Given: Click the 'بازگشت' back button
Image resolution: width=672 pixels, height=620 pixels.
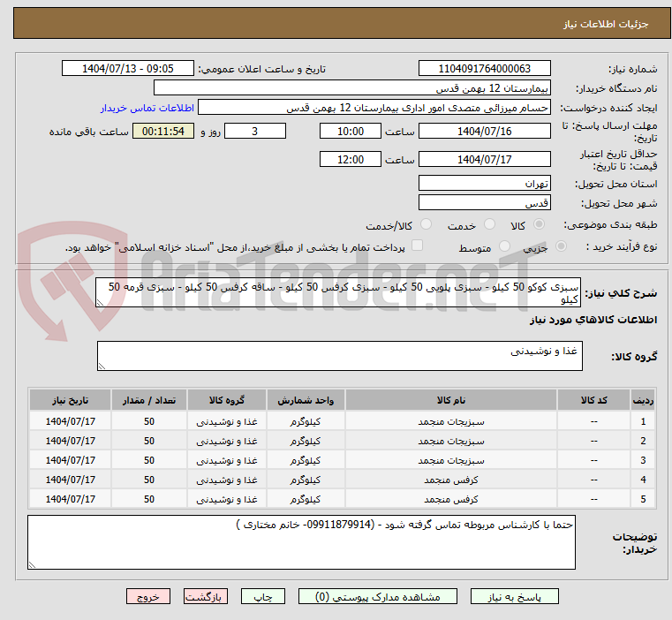Looking at the screenshot, I should (207, 596).
